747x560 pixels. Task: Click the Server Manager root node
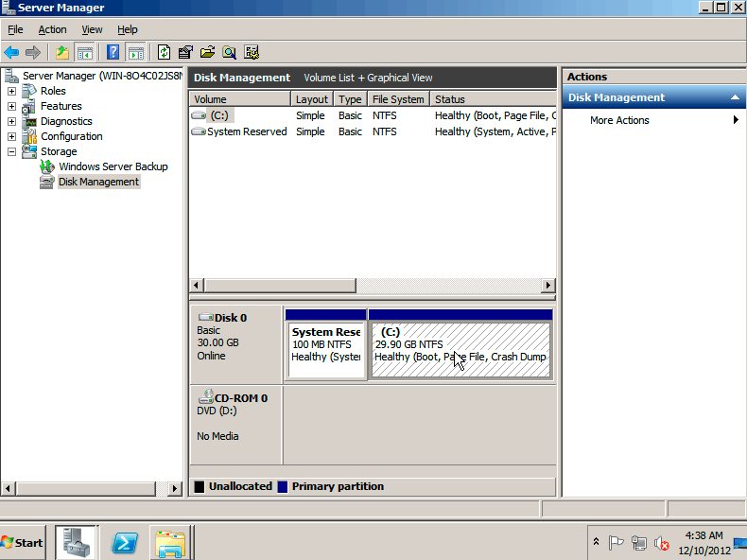(102, 76)
